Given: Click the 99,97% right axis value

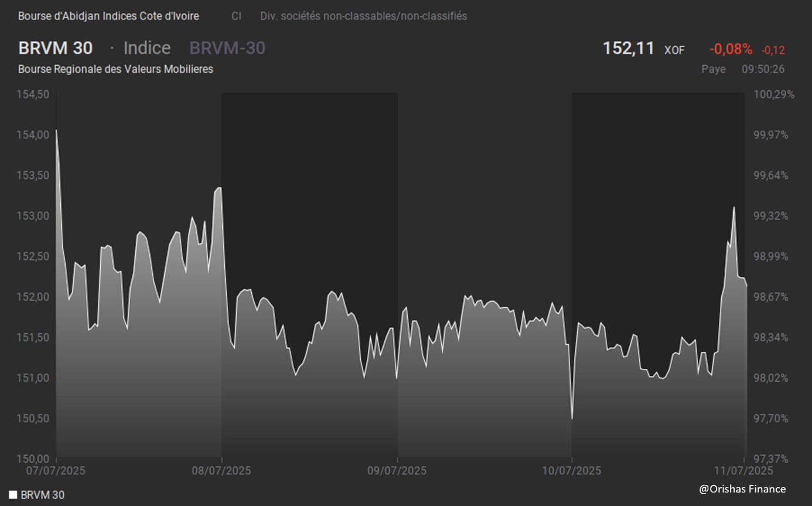Looking at the screenshot, I should (x=771, y=135).
